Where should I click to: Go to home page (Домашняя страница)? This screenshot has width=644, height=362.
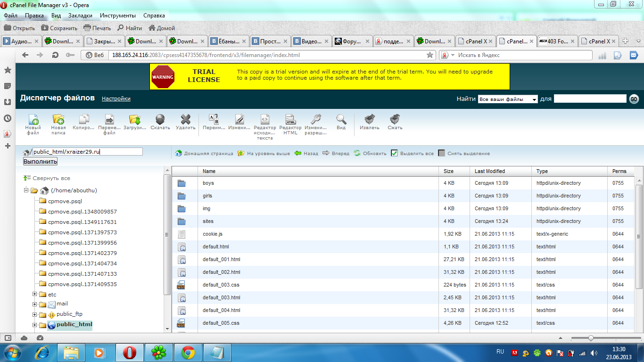[x=204, y=153]
